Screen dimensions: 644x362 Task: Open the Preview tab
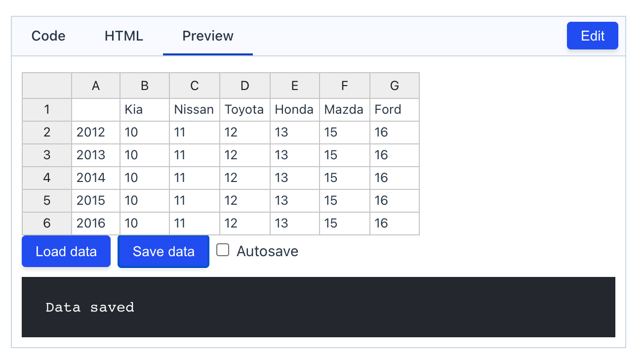pos(207,36)
